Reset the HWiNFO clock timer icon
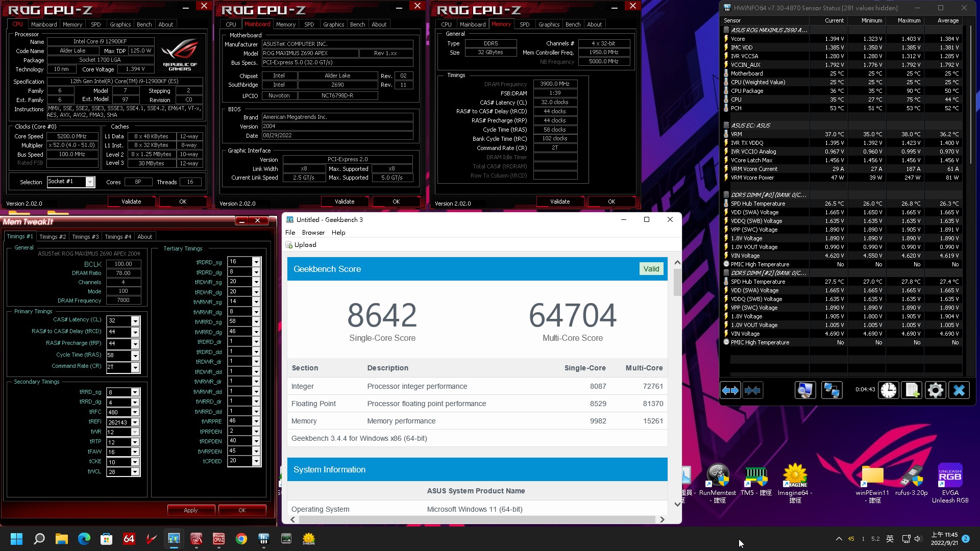 [889, 391]
